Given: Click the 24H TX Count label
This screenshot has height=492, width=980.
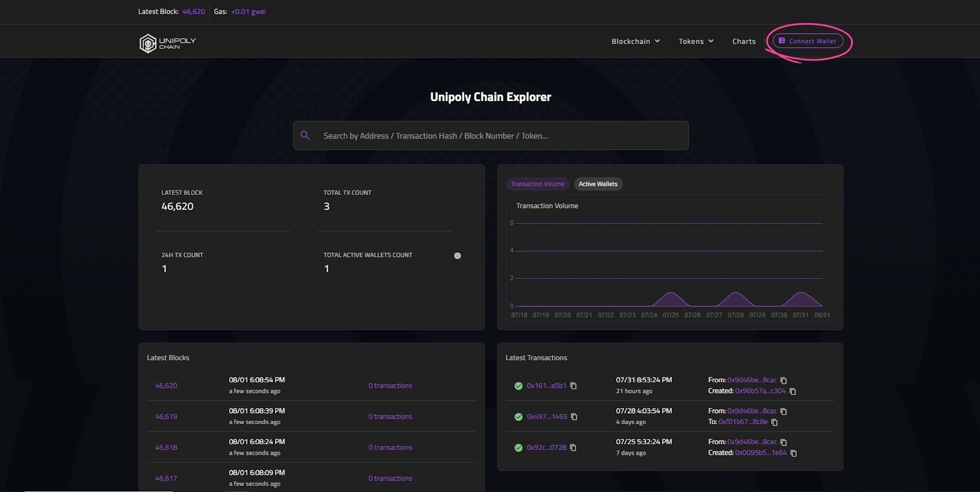Looking at the screenshot, I should 182,255.
